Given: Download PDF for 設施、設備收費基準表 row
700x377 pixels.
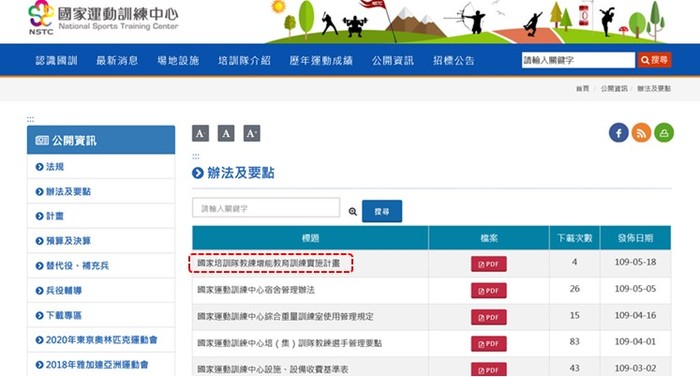Looking at the screenshot, I should (488, 369).
